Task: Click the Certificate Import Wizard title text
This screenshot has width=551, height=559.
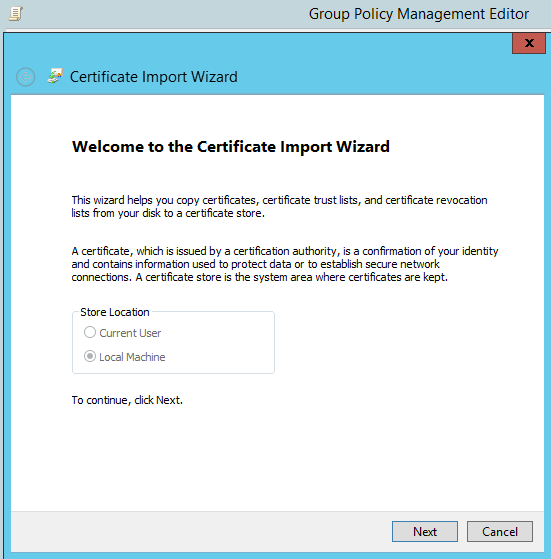Action: [154, 77]
